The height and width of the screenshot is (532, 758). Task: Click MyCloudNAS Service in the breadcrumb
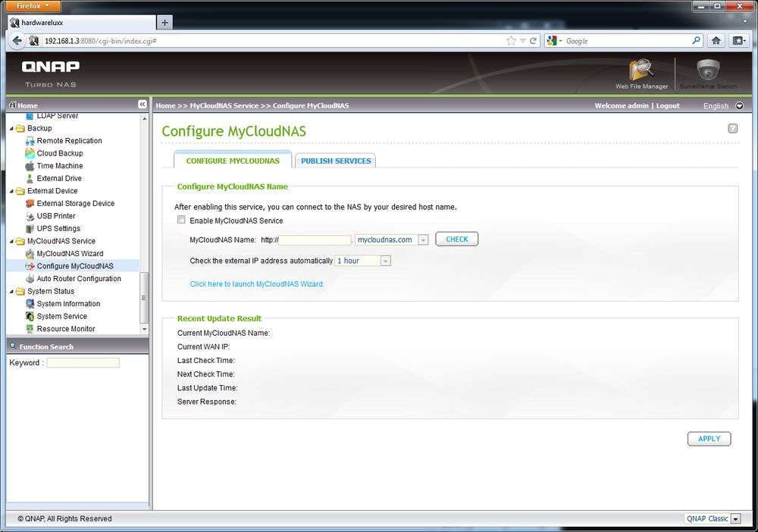(x=224, y=105)
